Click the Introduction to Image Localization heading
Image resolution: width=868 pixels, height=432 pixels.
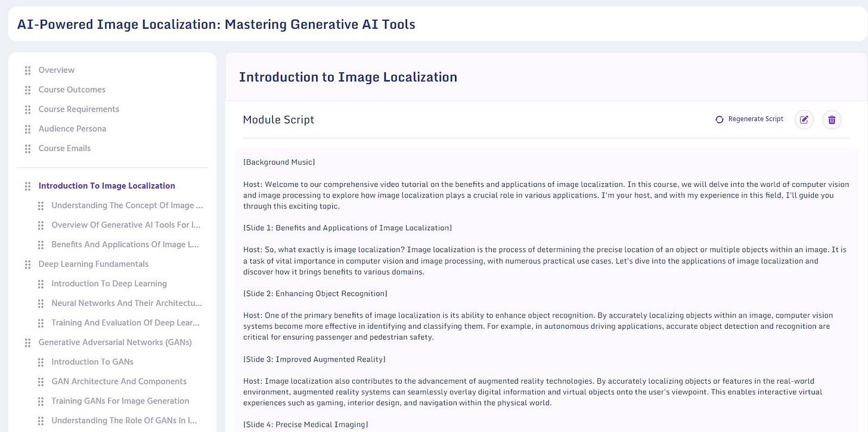(348, 77)
